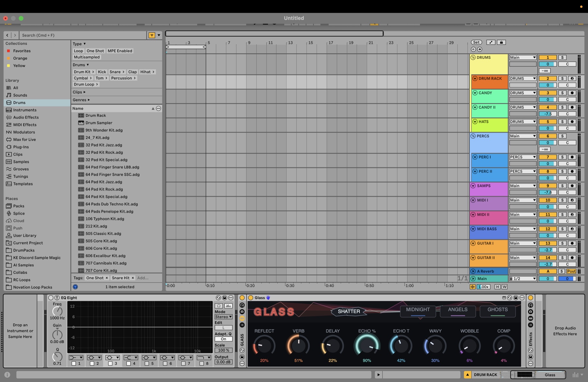The image size is (588, 382).
Task: Click Glass device hot-swap icon
Action: [510, 298]
